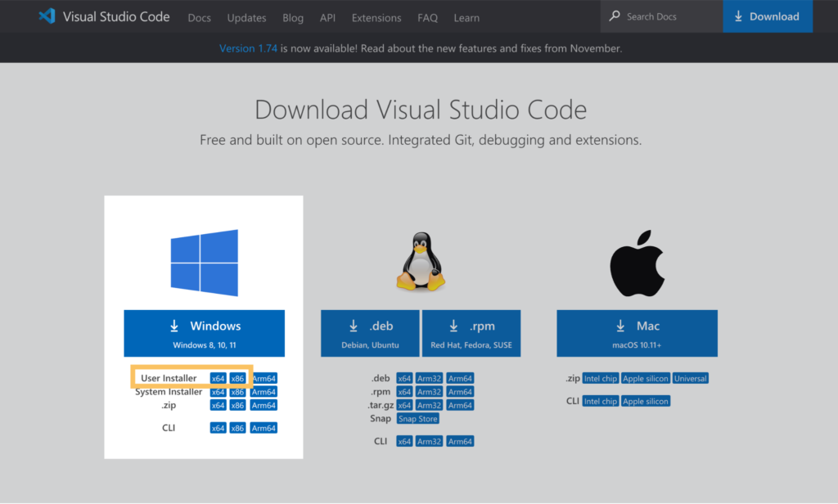This screenshot has width=838, height=504.
Task: Click the top-right Download button
Action: 768,16
